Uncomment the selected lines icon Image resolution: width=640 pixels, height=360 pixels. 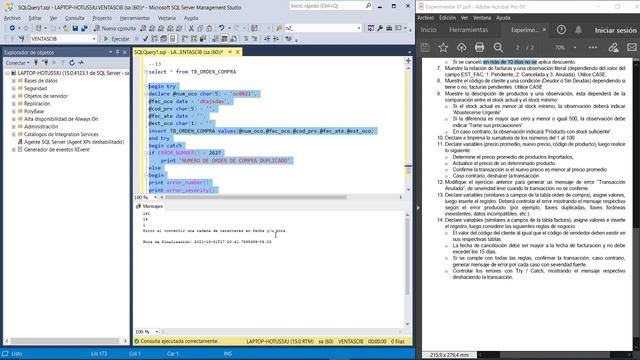(x=254, y=39)
